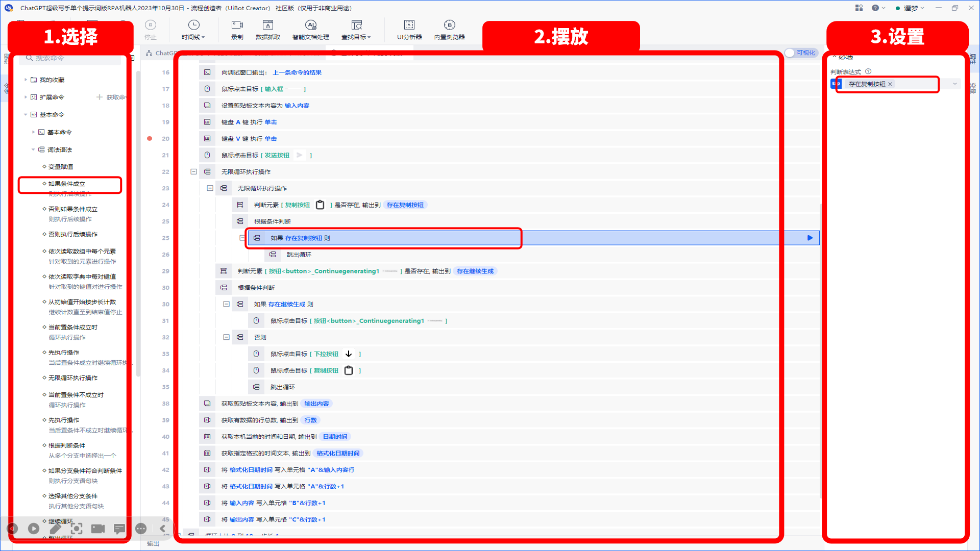Screen dimensions: 980x551
Task: Click the video camera icon on recorder overlay
Action: click(98, 529)
